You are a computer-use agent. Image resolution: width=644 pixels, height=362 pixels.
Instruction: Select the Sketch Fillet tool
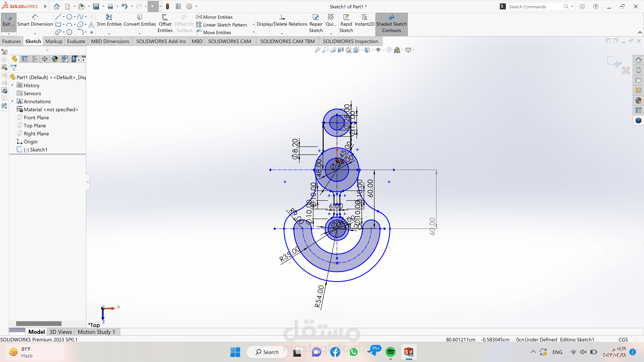[80, 32]
